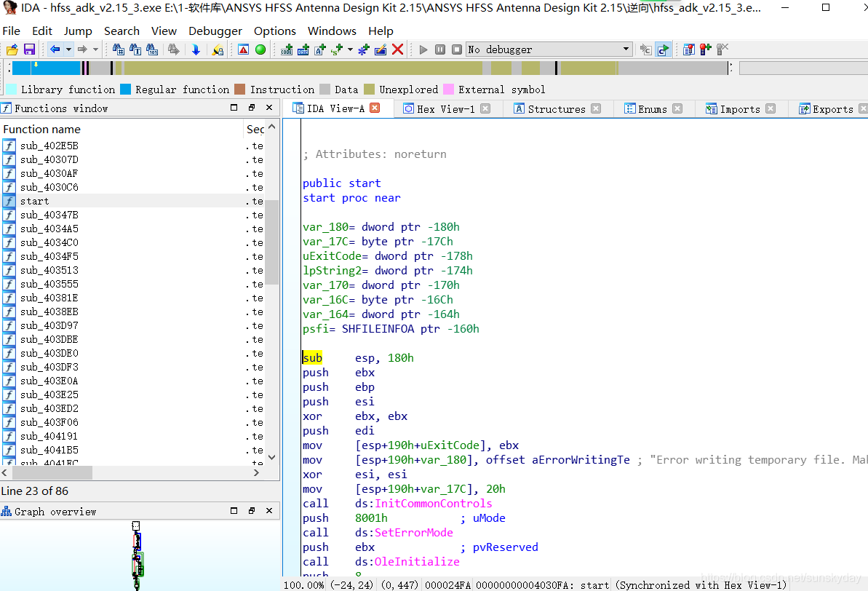Open the back-navigation history dropdown arrow
The height and width of the screenshot is (591, 868).
(x=68, y=49)
